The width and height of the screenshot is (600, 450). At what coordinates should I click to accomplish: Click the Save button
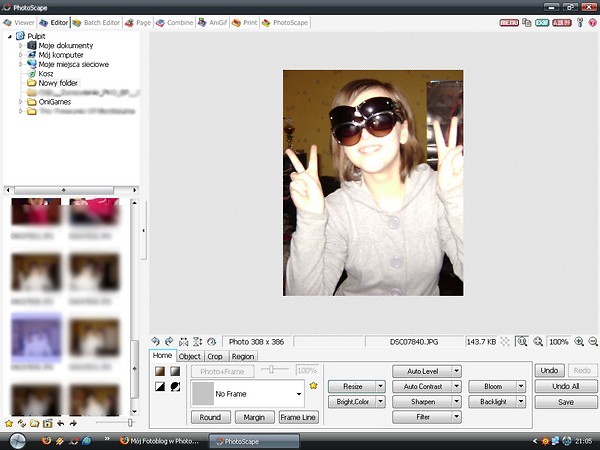pyautogui.click(x=566, y=402)
